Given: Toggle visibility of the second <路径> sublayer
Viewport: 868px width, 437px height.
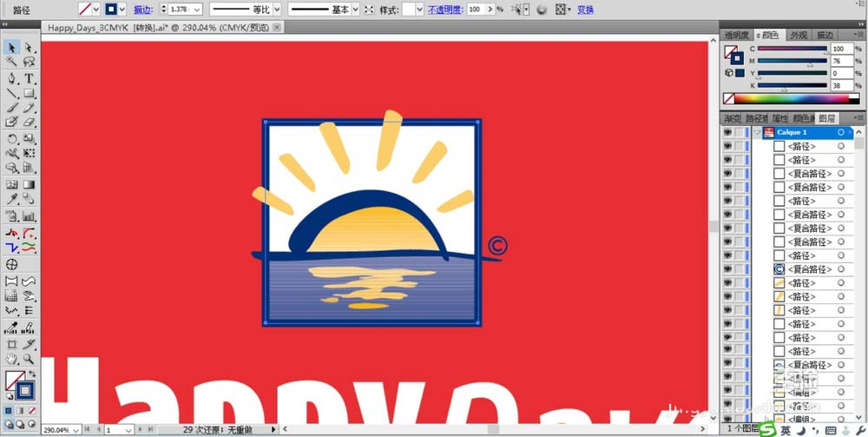Looking at the screenshot, I should 727,160.
